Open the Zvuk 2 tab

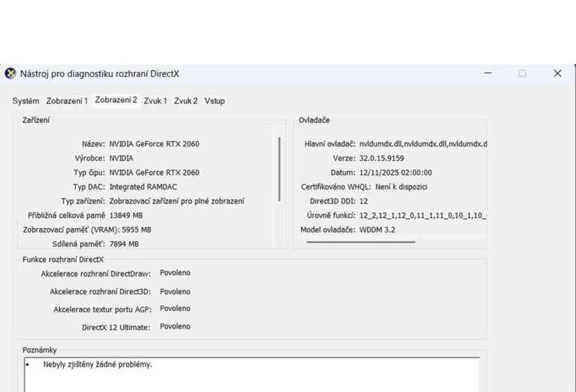point(185,101)
